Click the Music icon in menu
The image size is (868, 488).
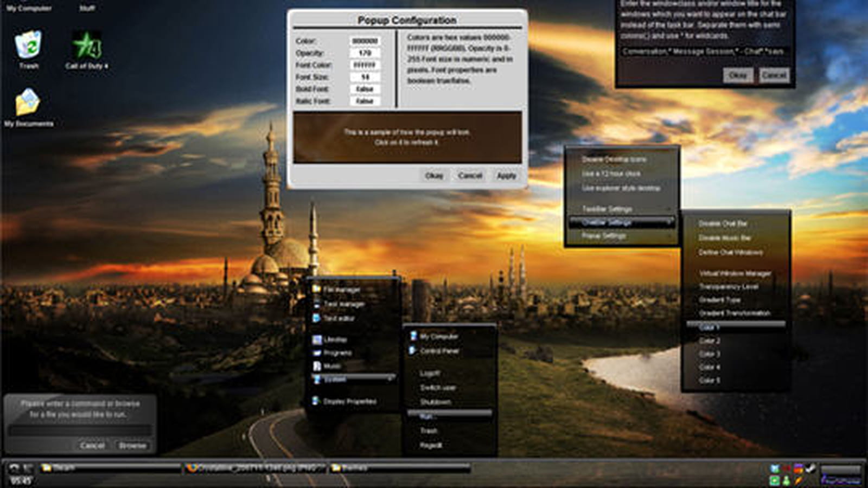tap(316, 366)
